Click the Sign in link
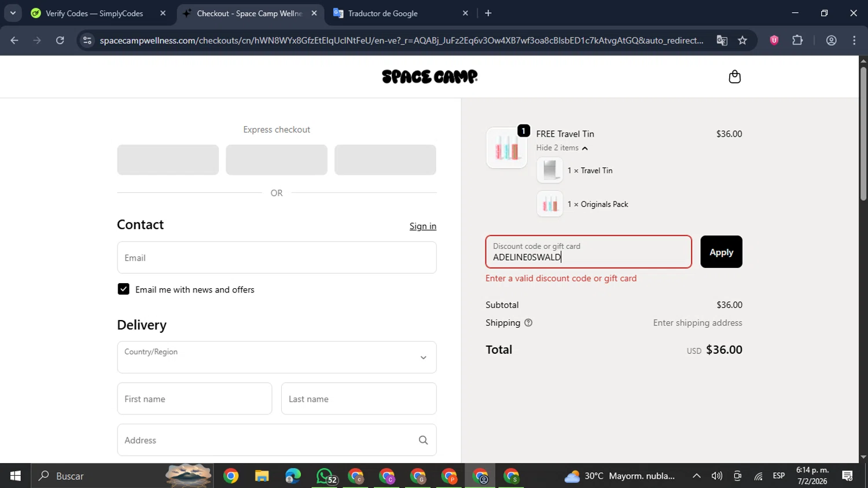The height and width of the screenshot is (488, 868). pos(423,226)
